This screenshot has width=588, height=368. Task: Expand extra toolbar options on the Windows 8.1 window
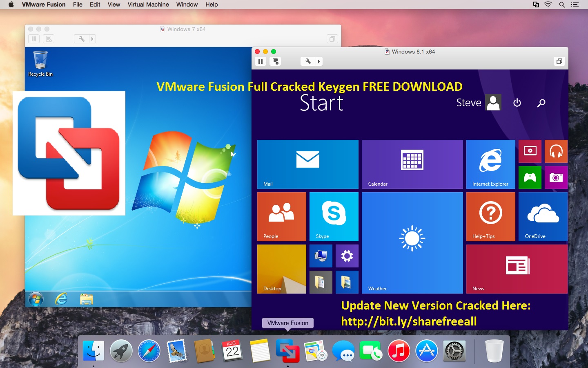[319, 61]
